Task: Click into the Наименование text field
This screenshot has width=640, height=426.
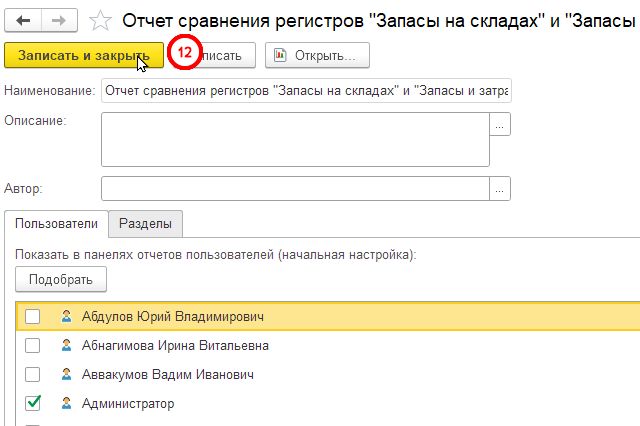Action: click(305, 91)
